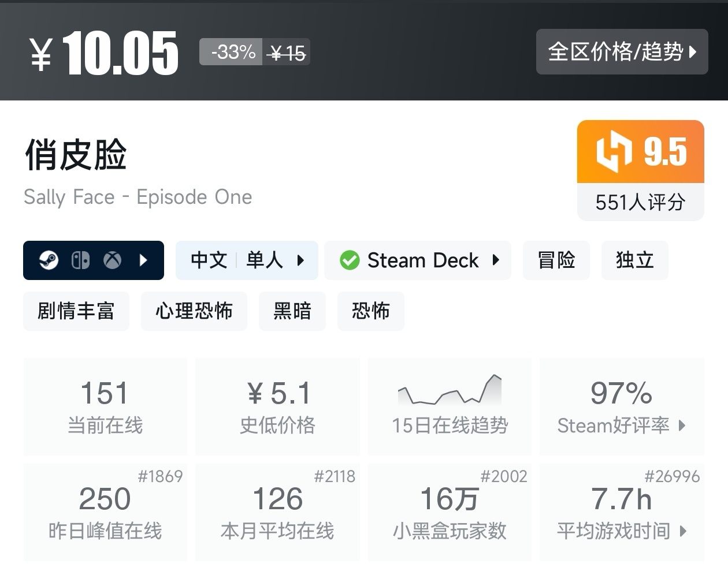Click the Xiaoheihe logo in the 9.5 rating badge

point(614,152)
